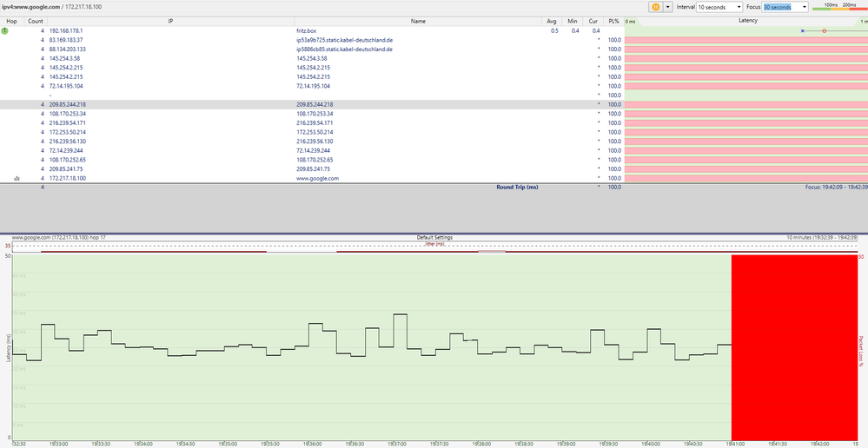The height and width of the screenshot is (448, 868).
Task: Click the Latency graph column header
Action: pyautogui.click(x=747, y=19)
